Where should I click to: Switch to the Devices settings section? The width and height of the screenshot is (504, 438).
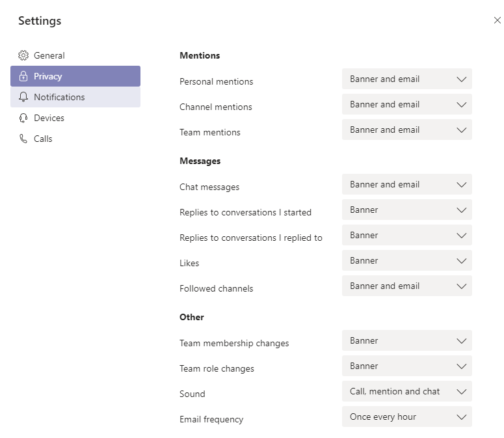pyautogui.click(x=75, y=118)
